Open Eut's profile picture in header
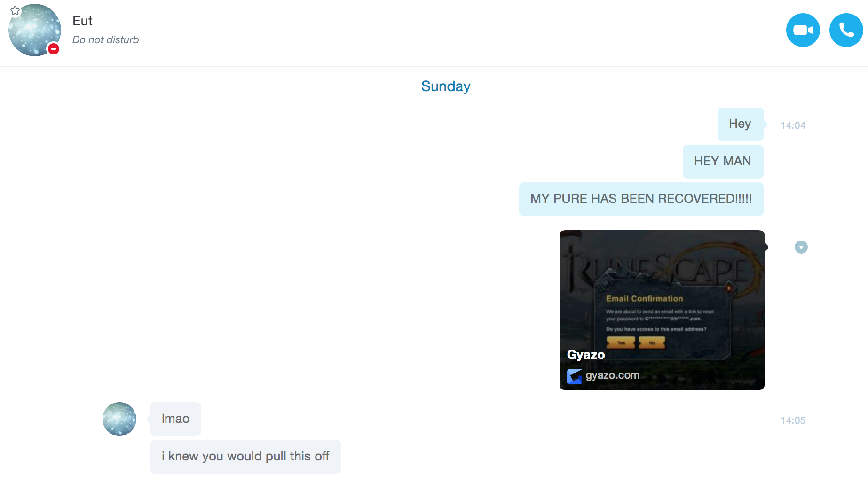Image resolution: width=868 pixels, height=482 pixels. point(35,30)
